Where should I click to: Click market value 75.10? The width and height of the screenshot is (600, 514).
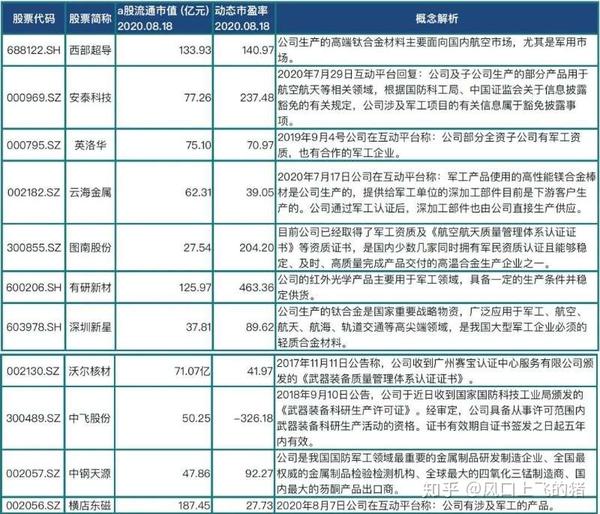(x=198, y=145)
